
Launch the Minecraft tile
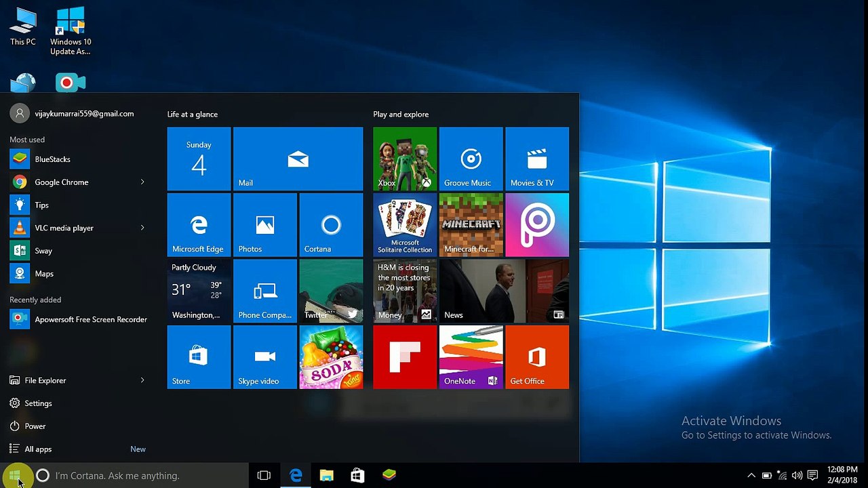click(x=471, y=225)
